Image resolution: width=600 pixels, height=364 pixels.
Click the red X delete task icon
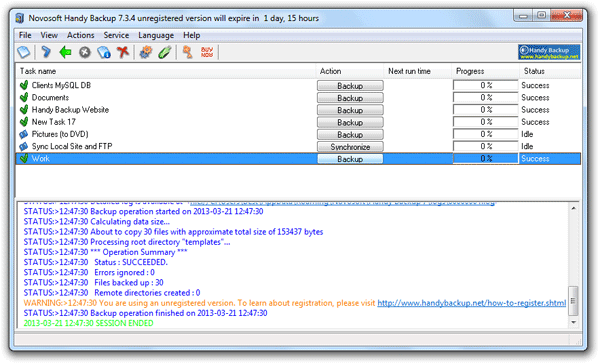coord(123,52)
